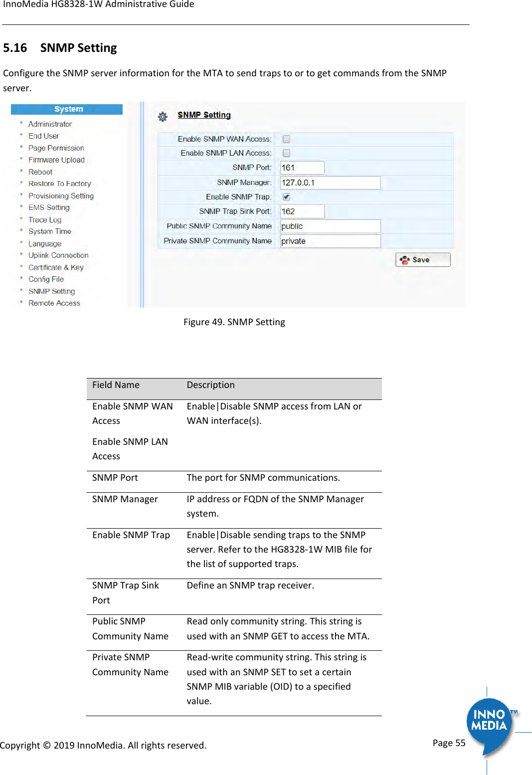
Task: Click inside the SNMP Trap Sink Port field
Action: pos(302,211)
